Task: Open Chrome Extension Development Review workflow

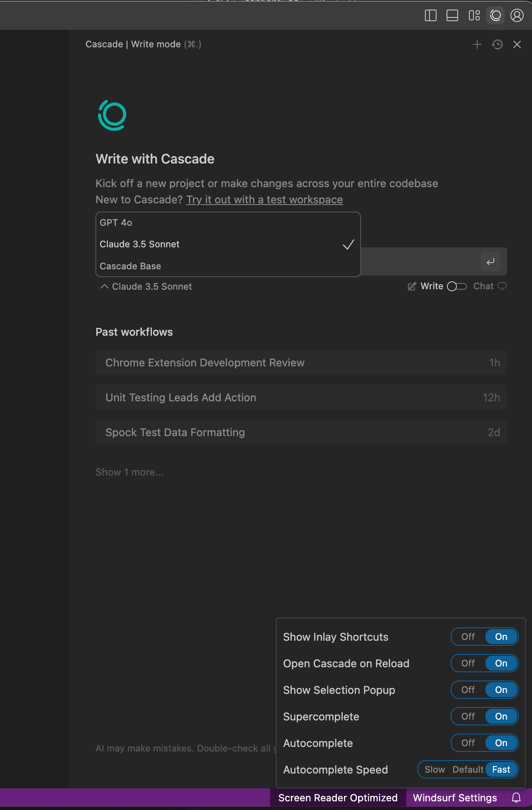Action: 301,362
